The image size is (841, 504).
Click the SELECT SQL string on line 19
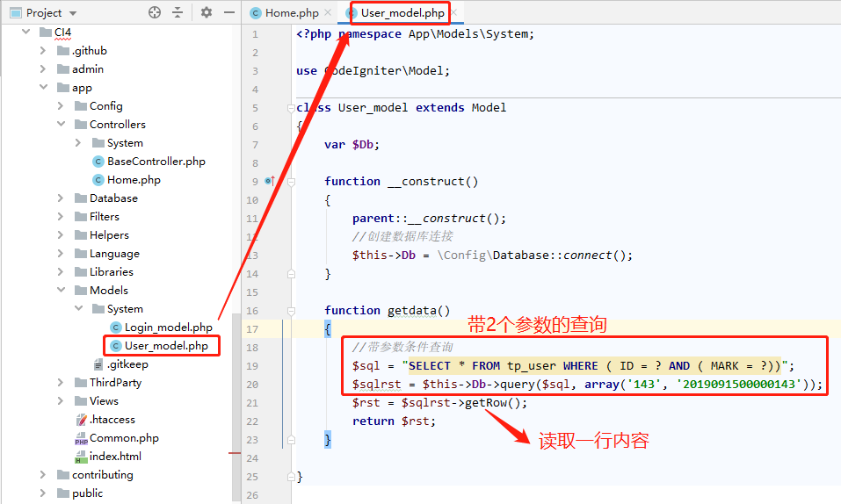[595, 365]
